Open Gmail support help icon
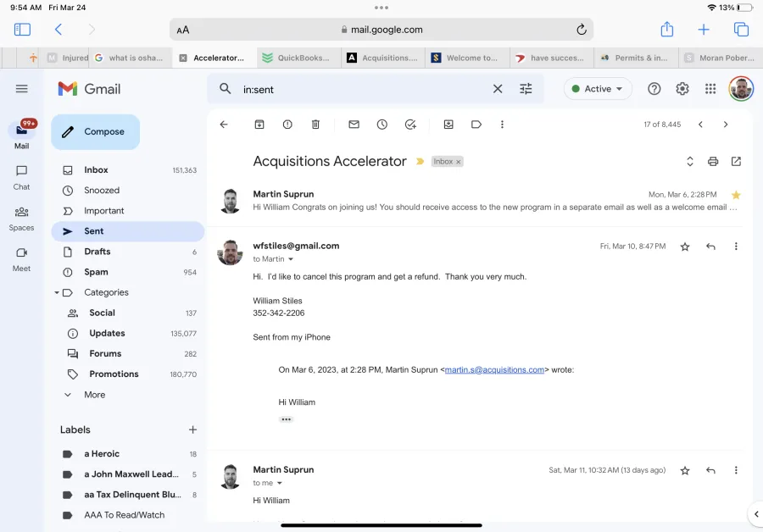 [x=654, y=89]
